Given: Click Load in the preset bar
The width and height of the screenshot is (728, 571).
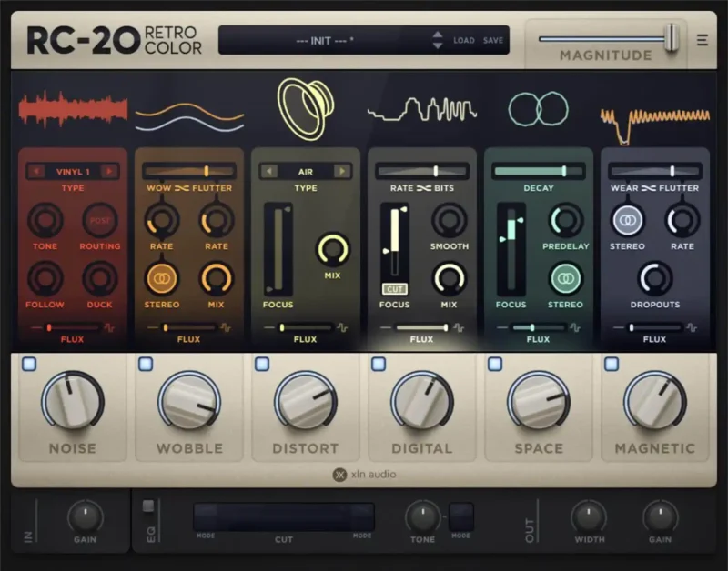Looking at the screenshot, I should click(464, 40).
